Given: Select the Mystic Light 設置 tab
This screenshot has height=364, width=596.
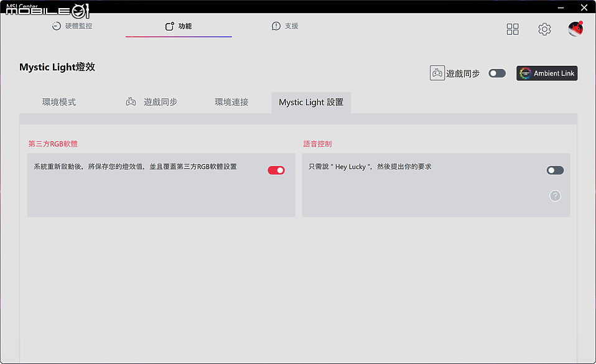Looking at the screenshot, I should [311, 102].
